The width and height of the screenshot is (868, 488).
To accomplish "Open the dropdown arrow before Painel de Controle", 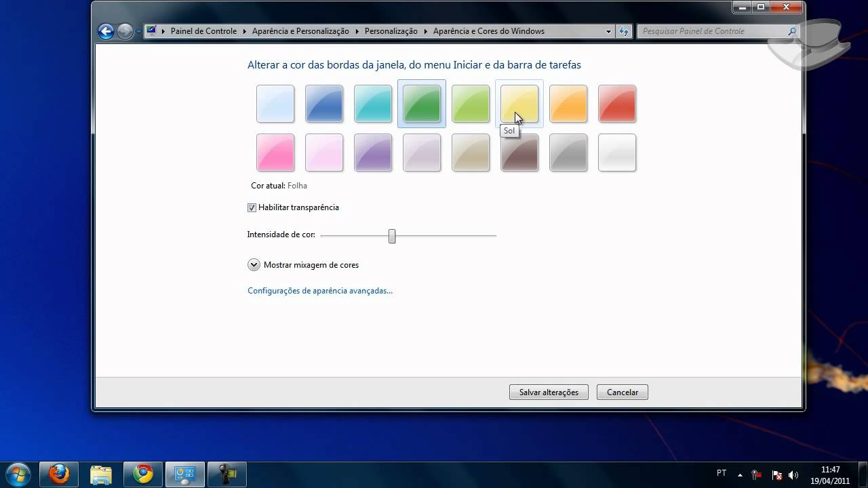I will click(163, 31).
